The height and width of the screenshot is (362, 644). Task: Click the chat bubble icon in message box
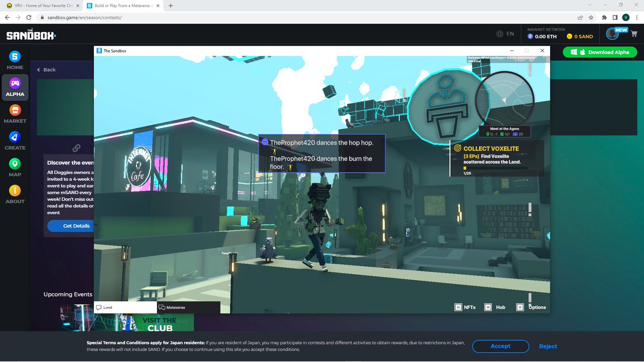(x=265, y=142)
